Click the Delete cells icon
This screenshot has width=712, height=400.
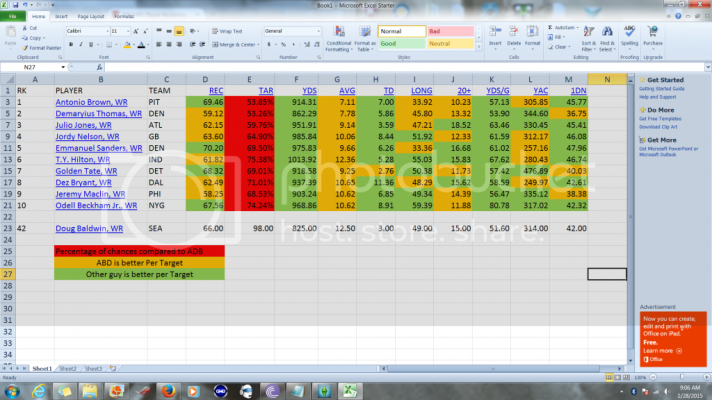point(514,32)
